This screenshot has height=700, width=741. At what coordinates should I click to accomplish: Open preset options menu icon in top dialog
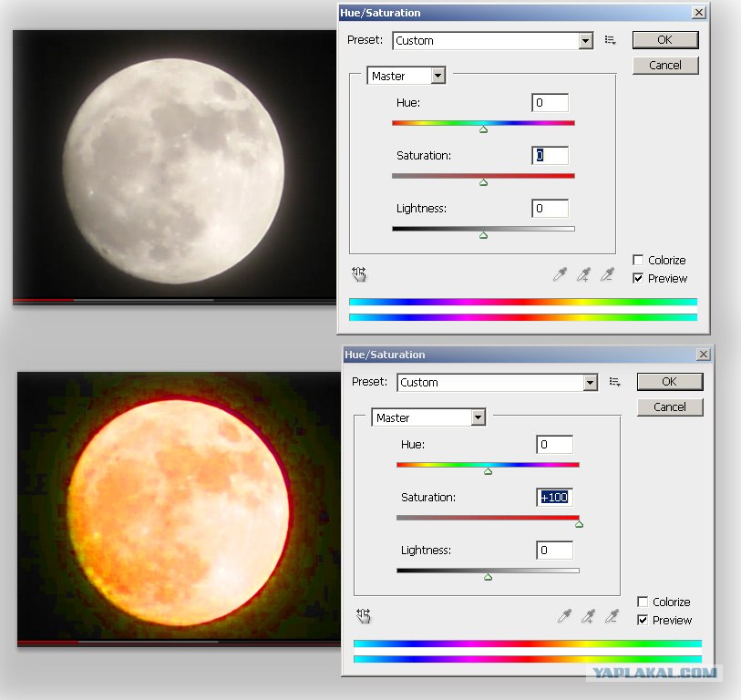point(610,40)
